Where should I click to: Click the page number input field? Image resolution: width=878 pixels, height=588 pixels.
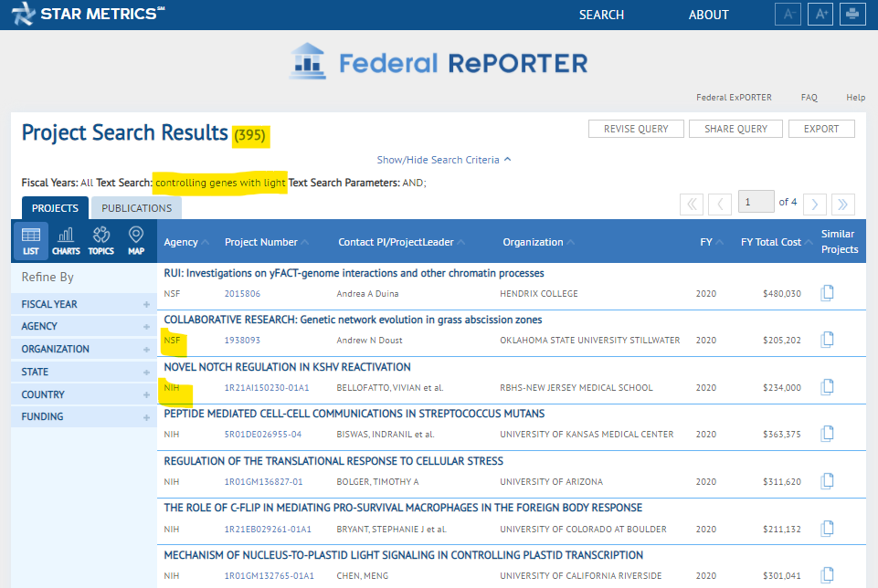tap(756, 202)
